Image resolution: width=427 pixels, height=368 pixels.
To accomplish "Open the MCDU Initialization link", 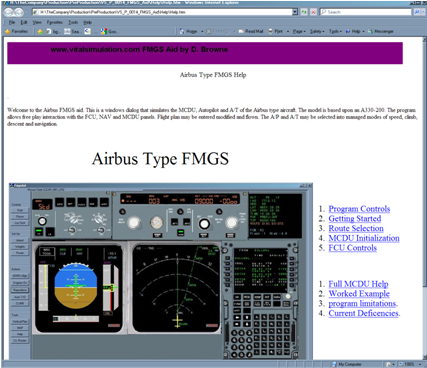I will (364, 238).
